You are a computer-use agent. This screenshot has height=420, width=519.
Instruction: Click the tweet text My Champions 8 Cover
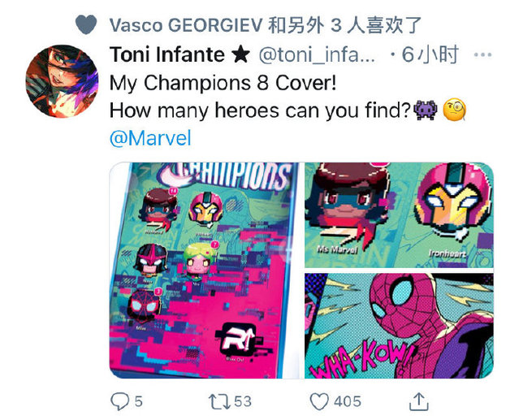click(223, 82)
